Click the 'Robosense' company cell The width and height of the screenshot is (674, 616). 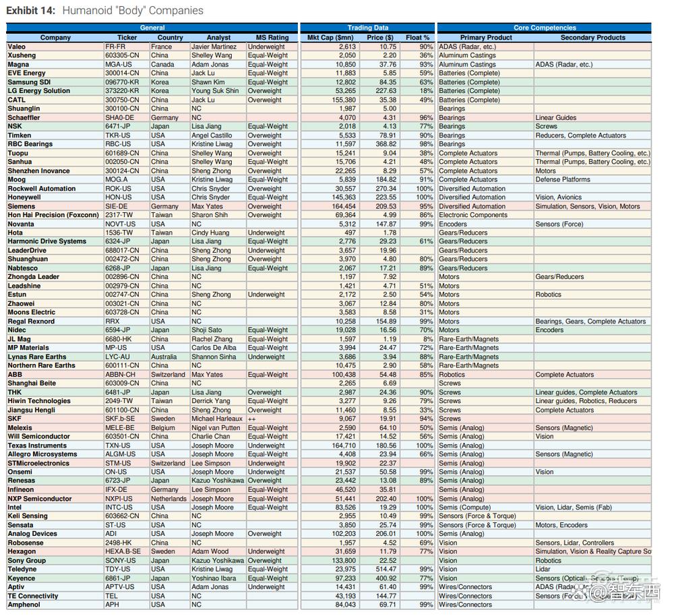coord(26,543)
